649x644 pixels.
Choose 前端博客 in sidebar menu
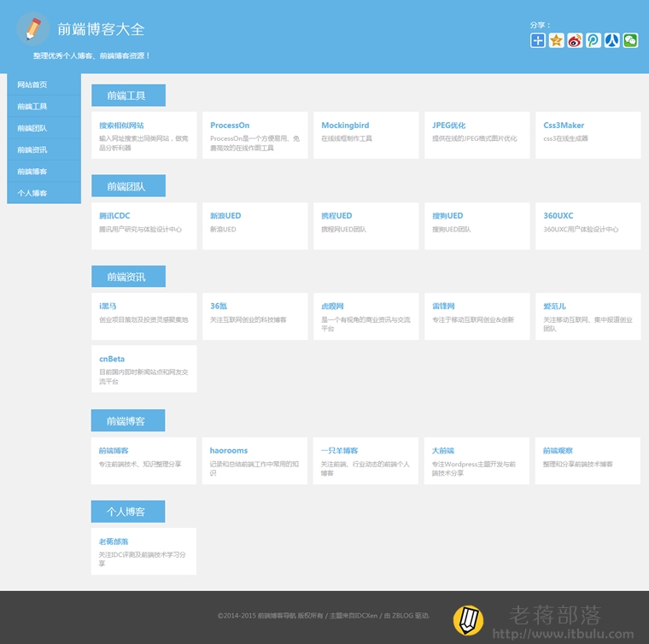click(x=44, y=172)
